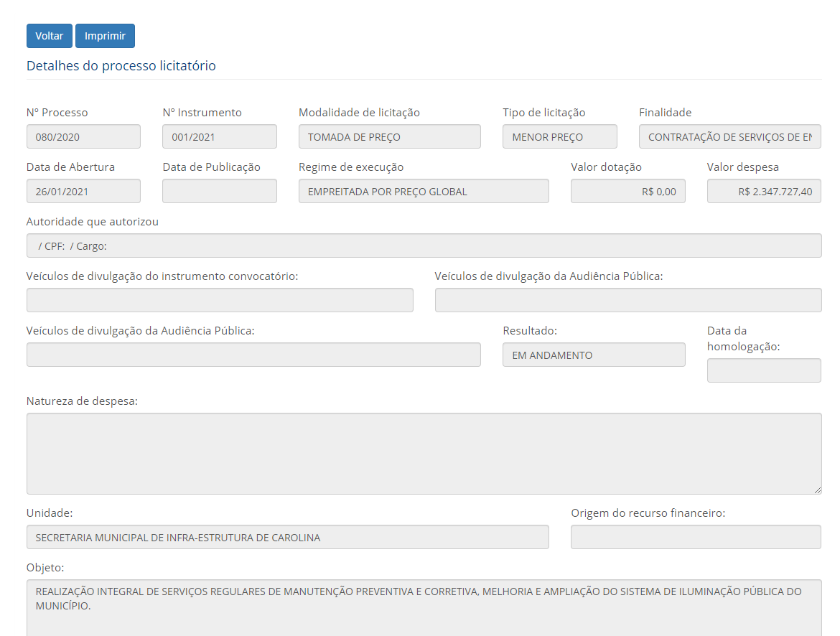Select the Nº Instrumento field showing 001/2021
The image size is (840, 636).
(x=220, y=136)
